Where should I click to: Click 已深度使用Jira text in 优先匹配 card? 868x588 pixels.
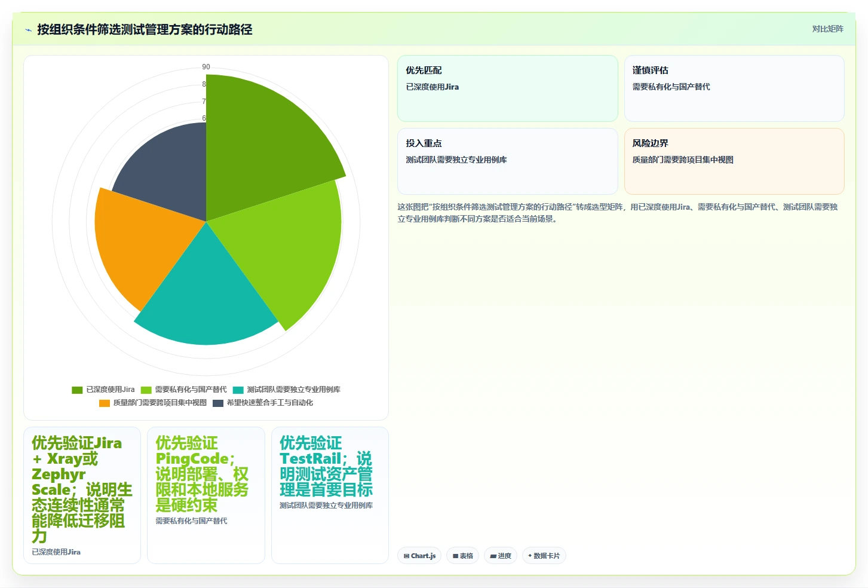(433, 87)
